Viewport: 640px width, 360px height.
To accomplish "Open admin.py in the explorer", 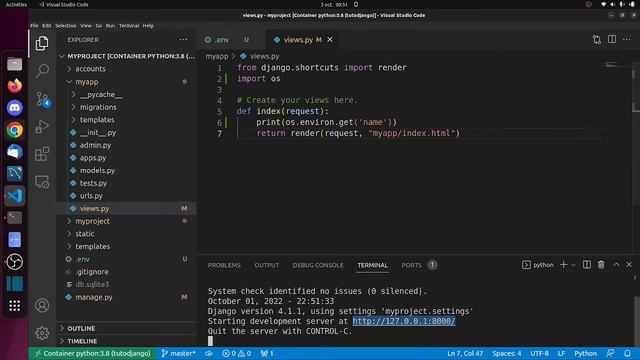I will [x=127, y=145].
